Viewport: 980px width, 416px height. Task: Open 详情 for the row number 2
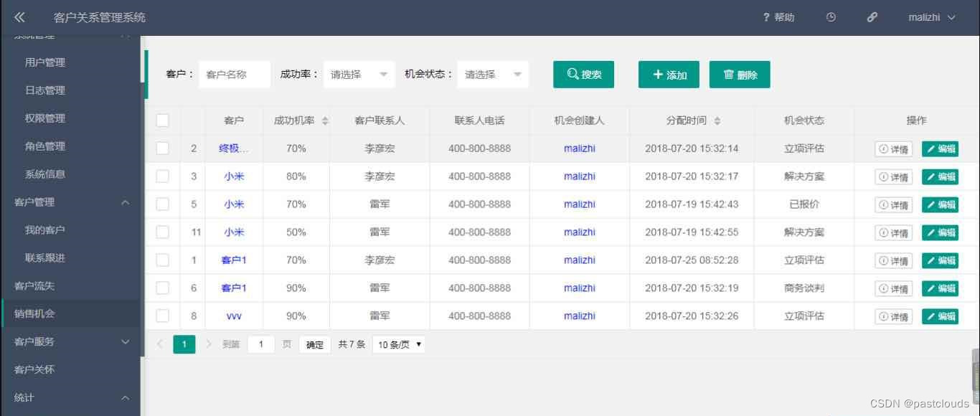point(893,149)
